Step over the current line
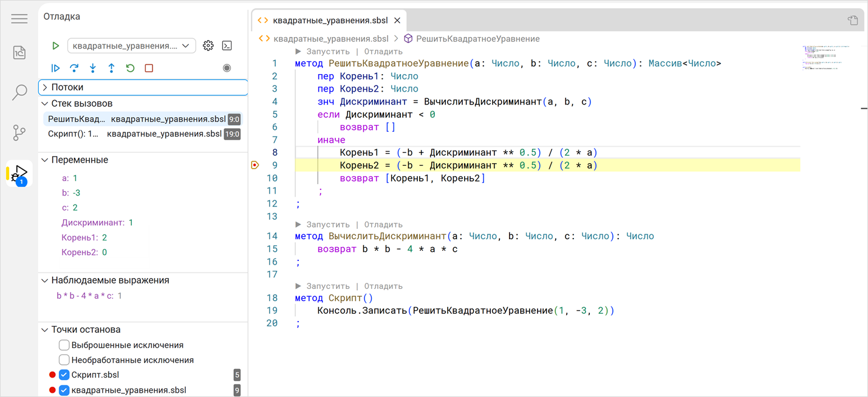868x397 pixels. click(74, 68)
